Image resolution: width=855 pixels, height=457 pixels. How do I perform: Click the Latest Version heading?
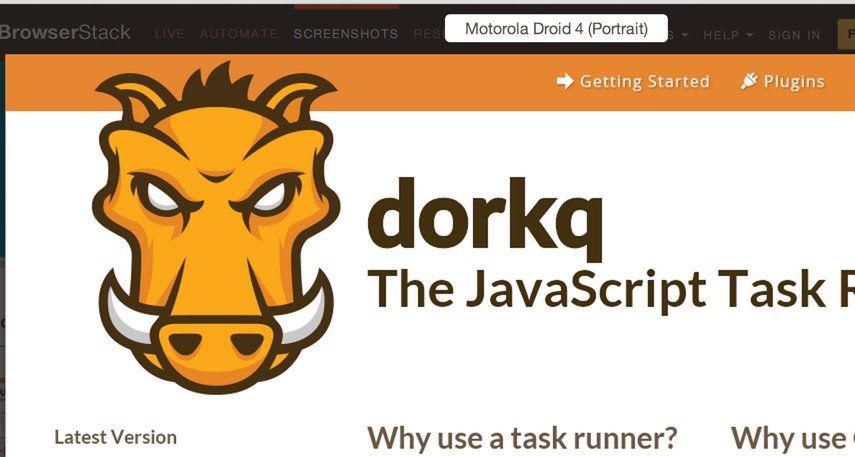click(116, 437)
